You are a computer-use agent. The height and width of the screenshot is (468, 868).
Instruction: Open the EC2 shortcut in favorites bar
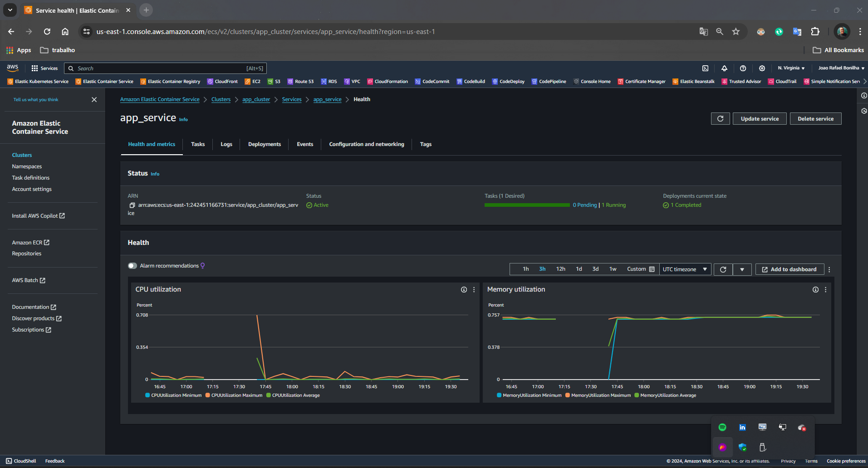(x=253, y=82)
